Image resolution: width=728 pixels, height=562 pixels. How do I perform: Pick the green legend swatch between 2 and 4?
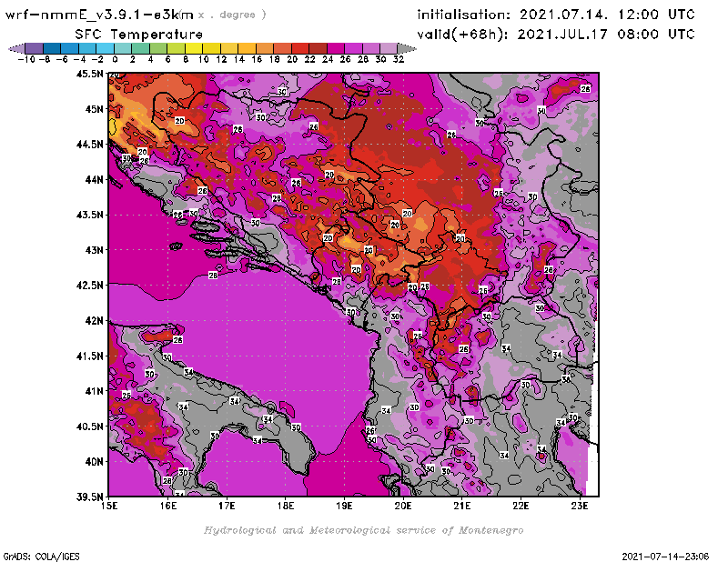tap(141, 48)
